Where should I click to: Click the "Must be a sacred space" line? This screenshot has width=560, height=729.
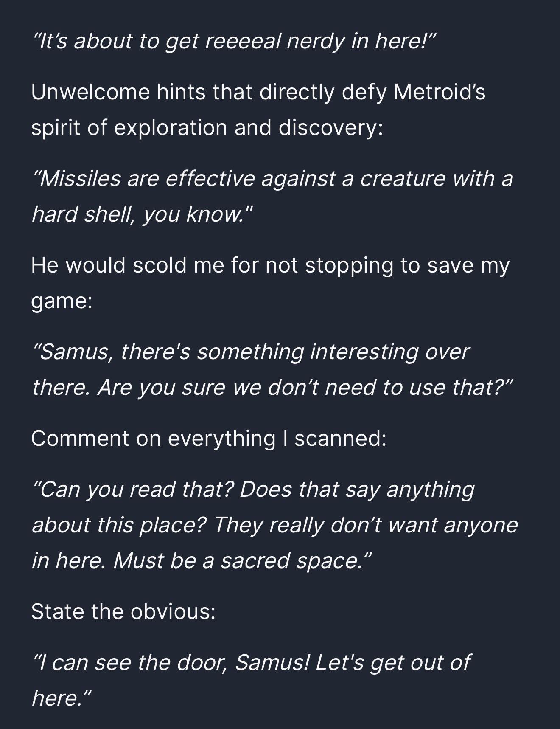pyautogui.click(x=202, y=561)
